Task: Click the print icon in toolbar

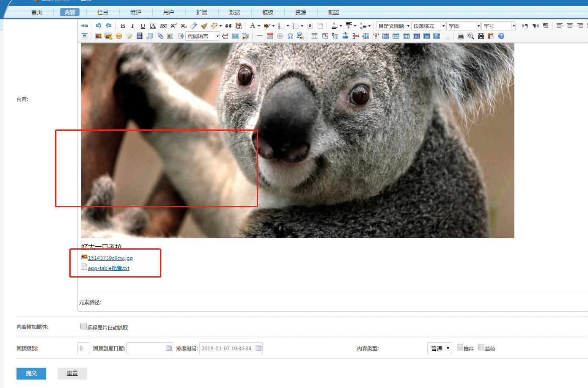Action: coord(461,36)
